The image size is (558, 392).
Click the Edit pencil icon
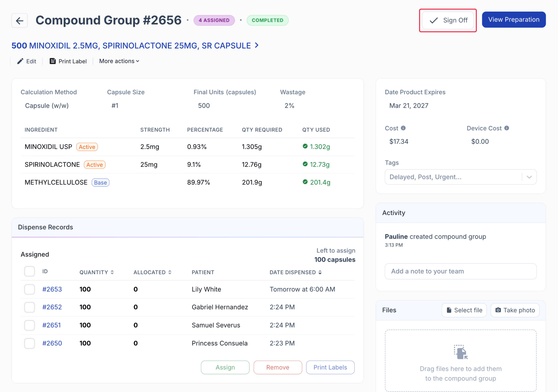click(20, 61)
